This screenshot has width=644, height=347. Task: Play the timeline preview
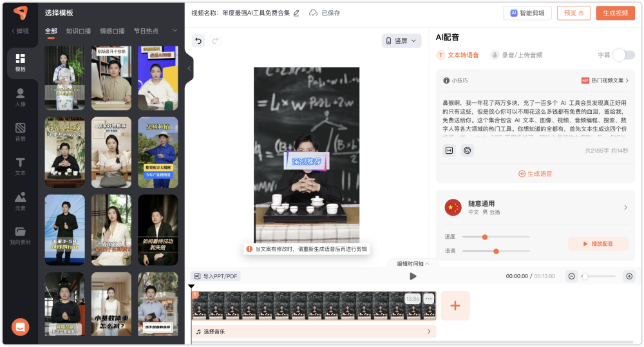413,276
